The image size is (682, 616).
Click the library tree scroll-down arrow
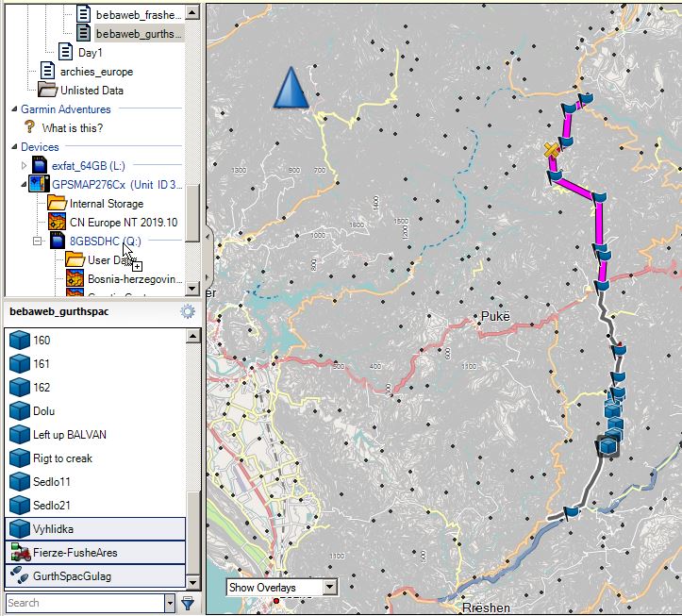(x=192, y=289)
